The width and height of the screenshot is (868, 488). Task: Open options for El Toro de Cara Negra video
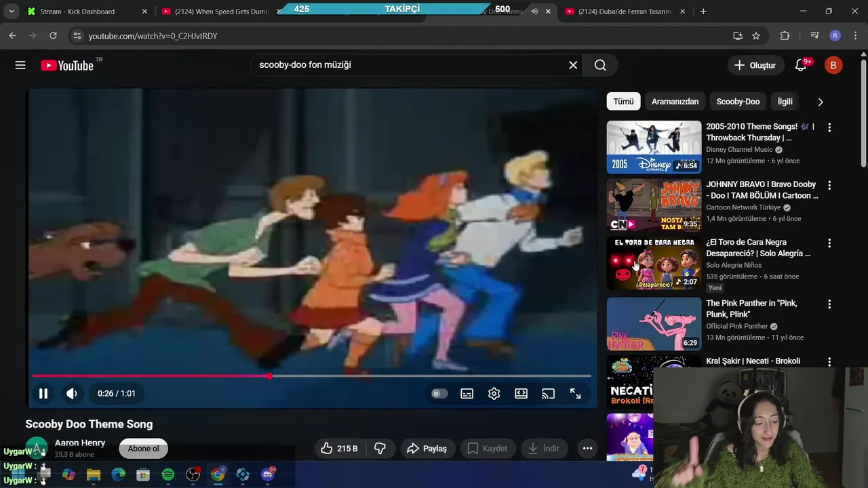pos(829,243)
